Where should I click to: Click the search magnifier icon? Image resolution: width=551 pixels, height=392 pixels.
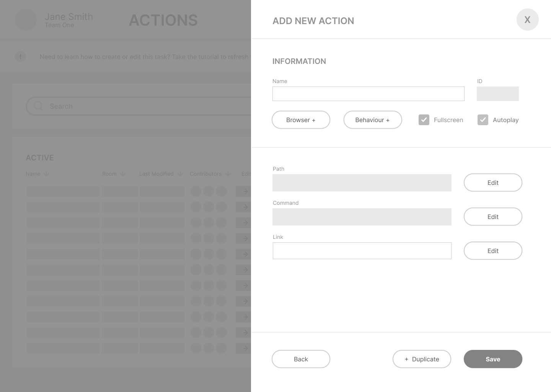click(38, 106)
